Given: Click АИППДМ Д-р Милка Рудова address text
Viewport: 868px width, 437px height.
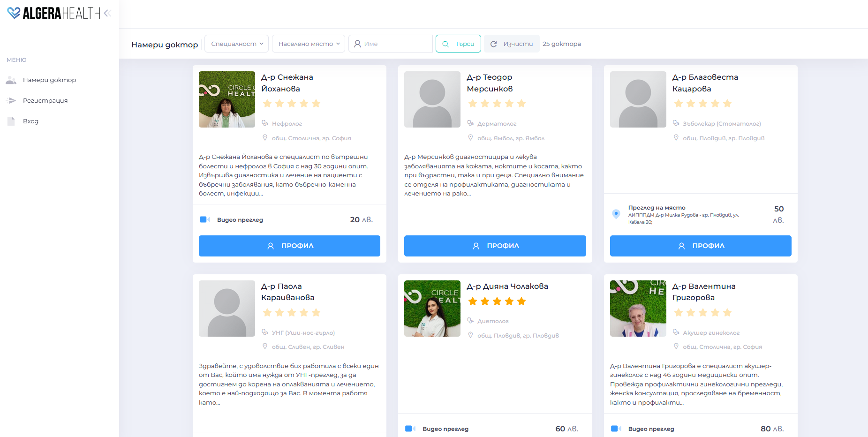Looking at the screenshot, I should [684, 218].
